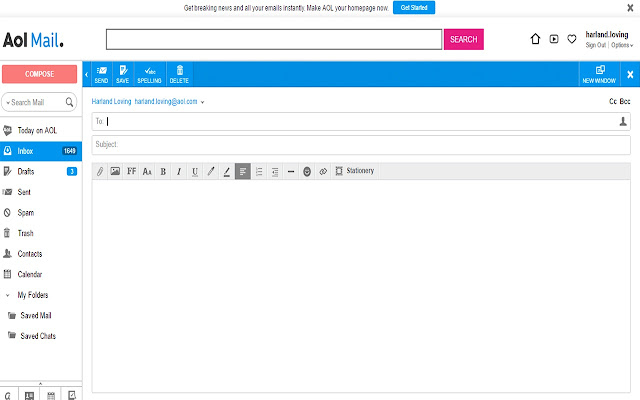The image size is (640, 400).
Task: Expand the bottom sidebar panel caret
Action: point(40,384)
